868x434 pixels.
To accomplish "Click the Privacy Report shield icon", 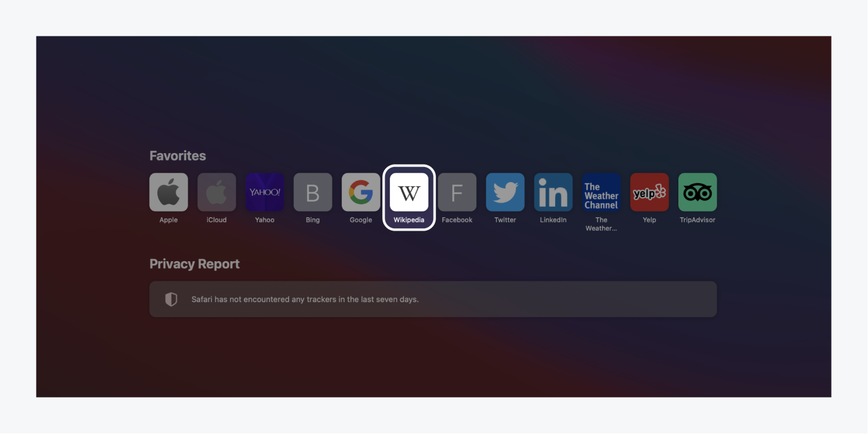I will [171, 299].
